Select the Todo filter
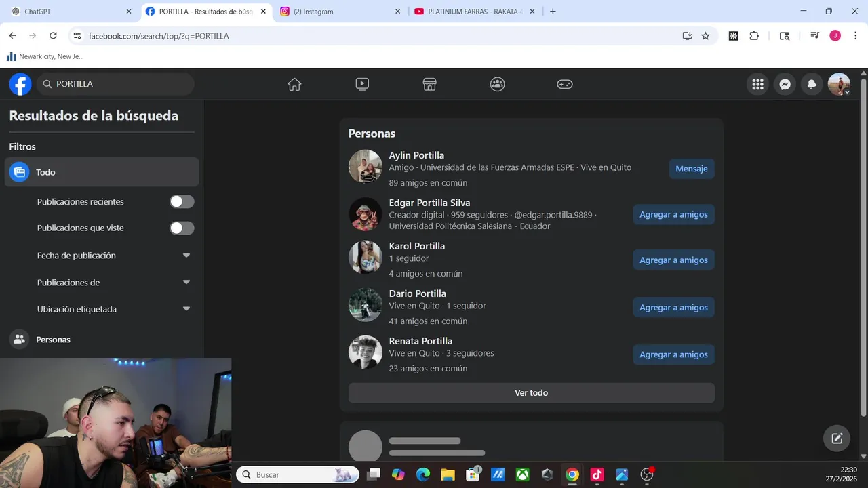Viewport: 868px width, 488px height. click(x=102, y=172)
